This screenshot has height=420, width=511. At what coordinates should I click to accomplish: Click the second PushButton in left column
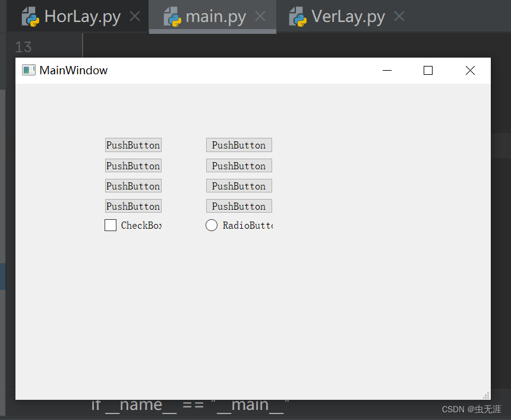(x=133, y=166)
